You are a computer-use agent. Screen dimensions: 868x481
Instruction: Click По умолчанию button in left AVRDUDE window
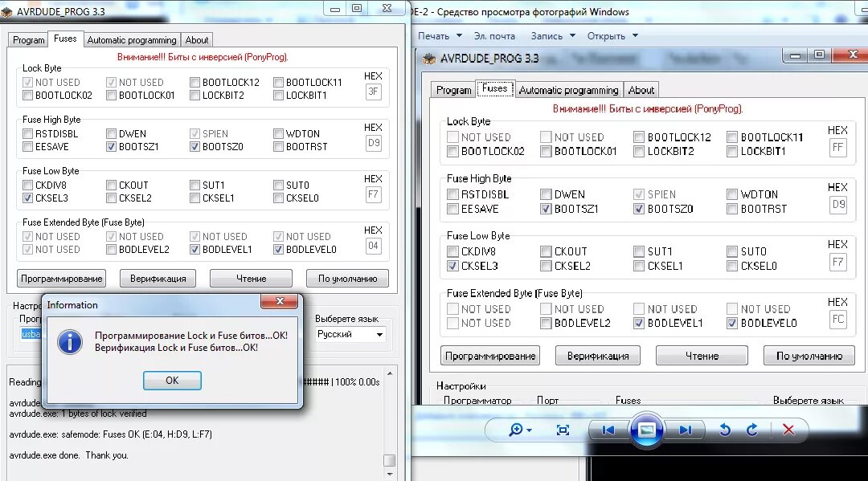[x=348, y=279]
